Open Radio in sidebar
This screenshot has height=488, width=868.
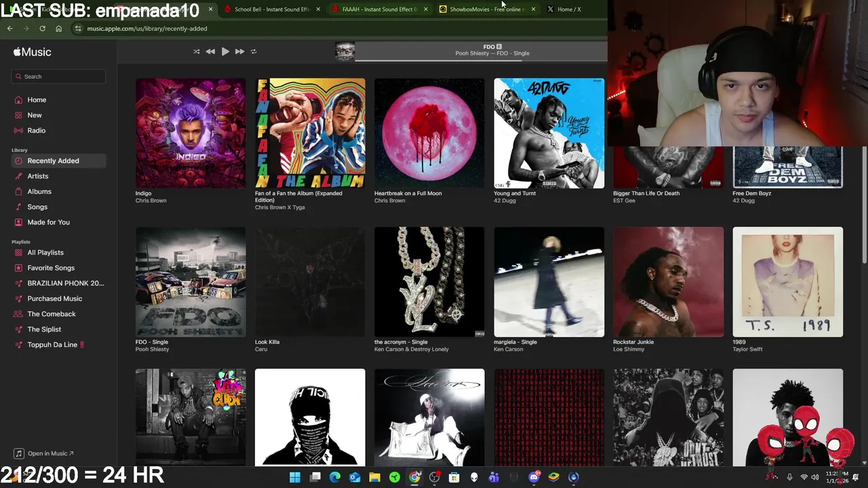tap(58, 130)
